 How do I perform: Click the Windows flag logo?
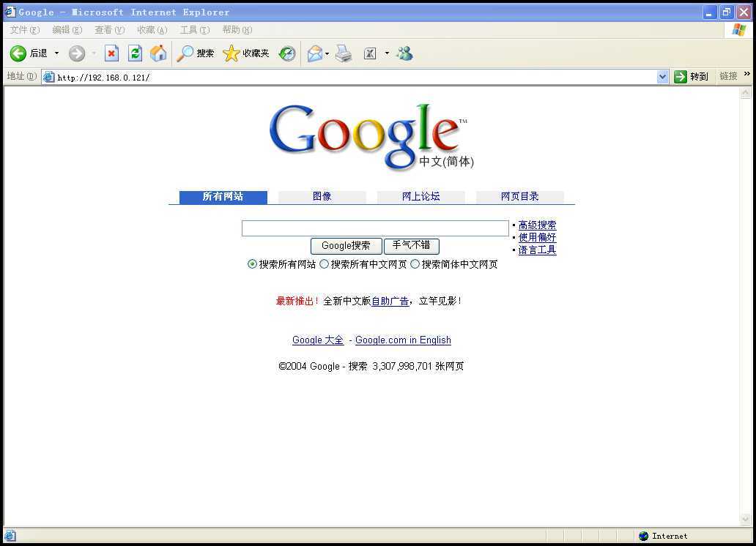tap(738, 30)
